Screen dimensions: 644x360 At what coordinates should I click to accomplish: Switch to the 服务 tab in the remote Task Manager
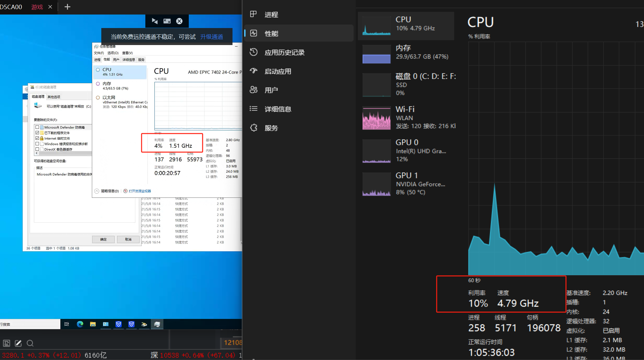[x=141, y=60]
